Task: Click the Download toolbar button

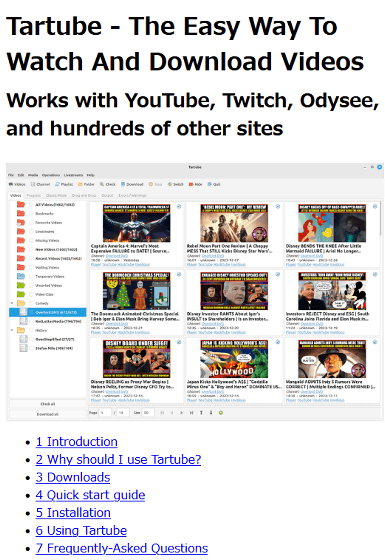Action: tap(132, 184)
